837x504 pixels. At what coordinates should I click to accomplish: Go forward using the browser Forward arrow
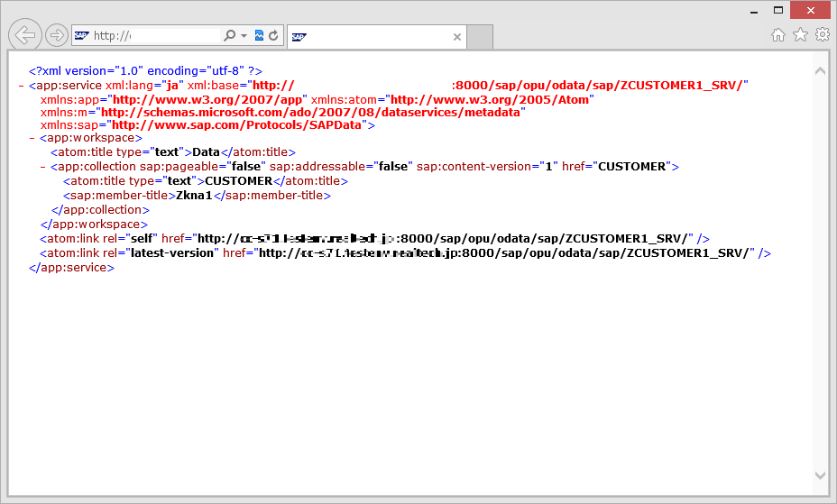click(56, 35)
